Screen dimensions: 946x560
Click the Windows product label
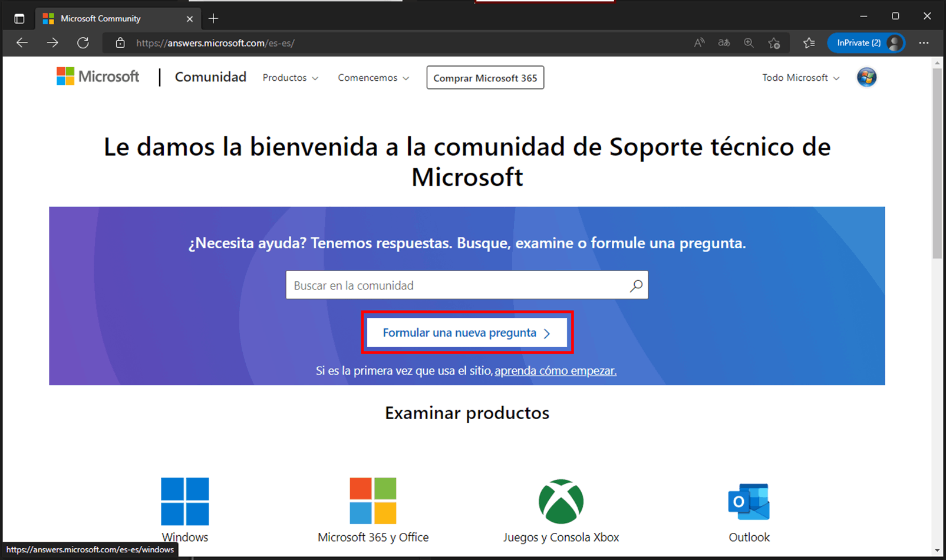185,537
